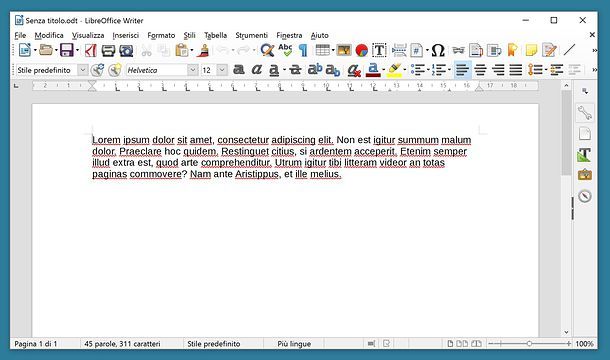
Task: Open Find and Replace magnifier icon
Action: click(x=267, y=50)
